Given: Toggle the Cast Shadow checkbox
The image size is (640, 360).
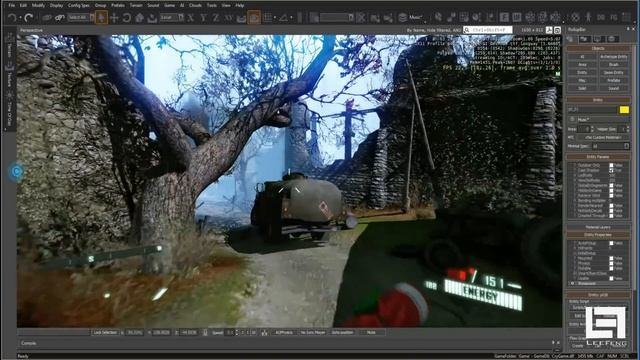Looking at the screenshot, I should point(611,170).
